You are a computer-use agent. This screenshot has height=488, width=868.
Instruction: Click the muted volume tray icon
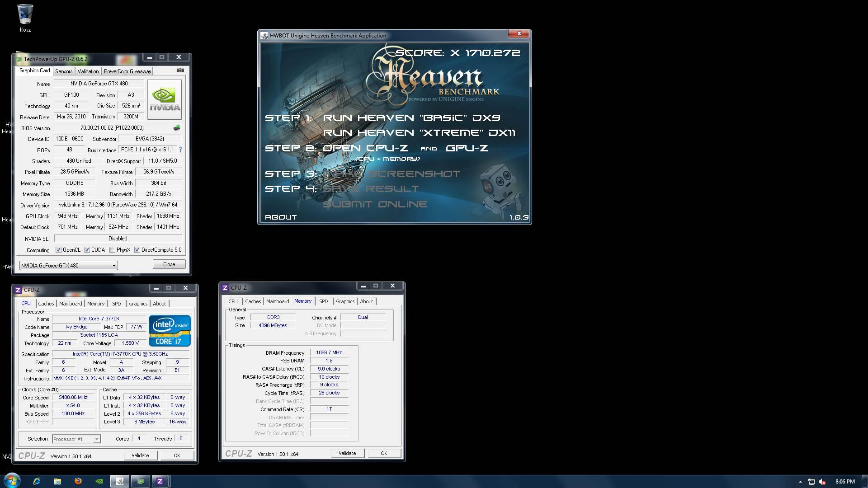pyautogui.click(x=823, y=482)
